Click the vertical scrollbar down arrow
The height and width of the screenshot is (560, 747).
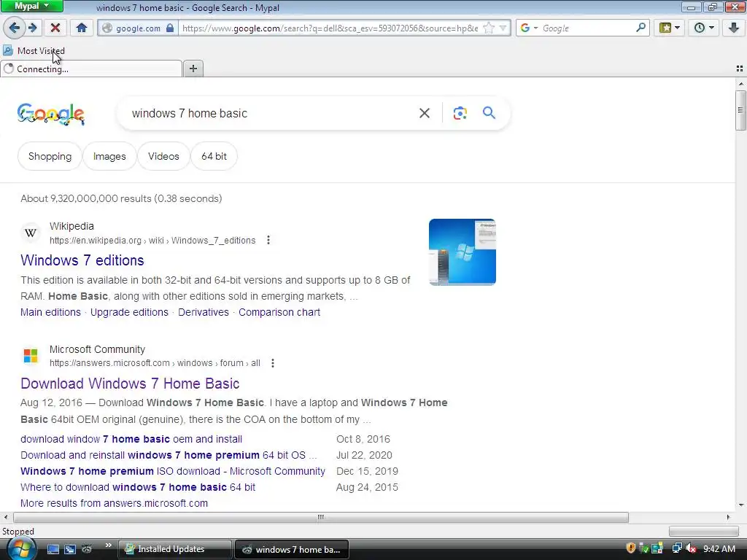coord(741,505)
